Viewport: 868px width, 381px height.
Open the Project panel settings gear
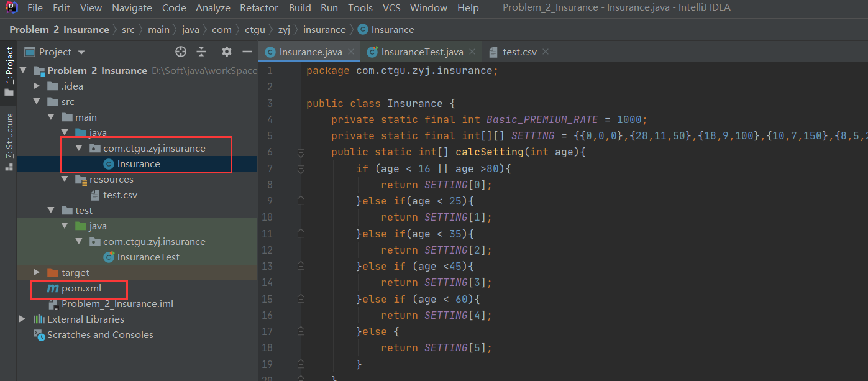pos(226,52)
